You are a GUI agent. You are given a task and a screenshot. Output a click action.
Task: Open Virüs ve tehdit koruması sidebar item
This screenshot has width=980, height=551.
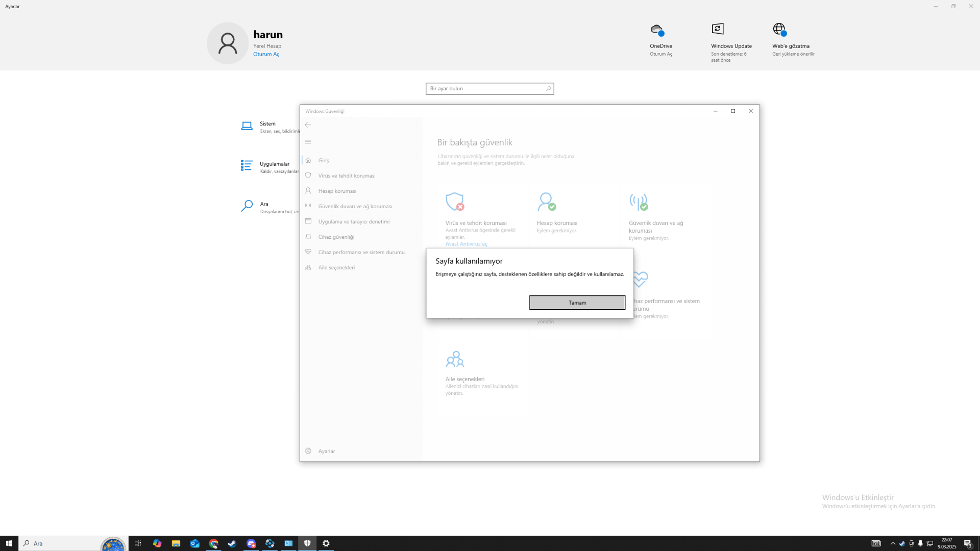[346, 176]
